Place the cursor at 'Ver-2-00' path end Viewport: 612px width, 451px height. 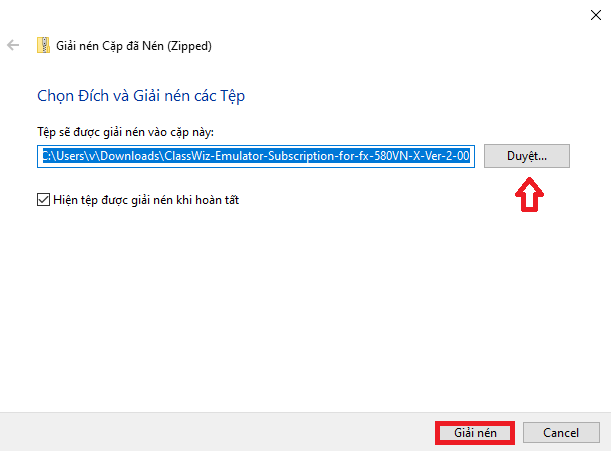click(469, 156)
